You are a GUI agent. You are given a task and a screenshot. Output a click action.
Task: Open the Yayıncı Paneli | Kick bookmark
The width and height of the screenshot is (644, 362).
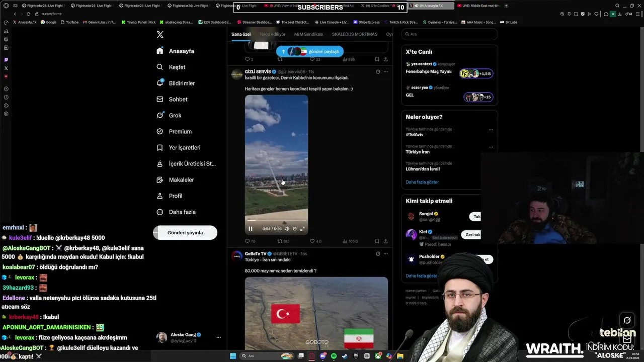tap(139, 22)
